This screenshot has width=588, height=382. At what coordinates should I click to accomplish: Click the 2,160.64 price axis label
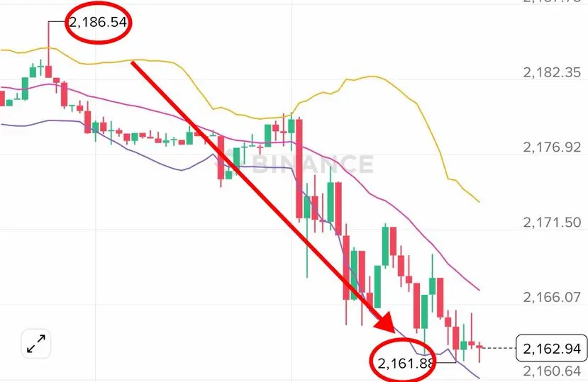552,371
